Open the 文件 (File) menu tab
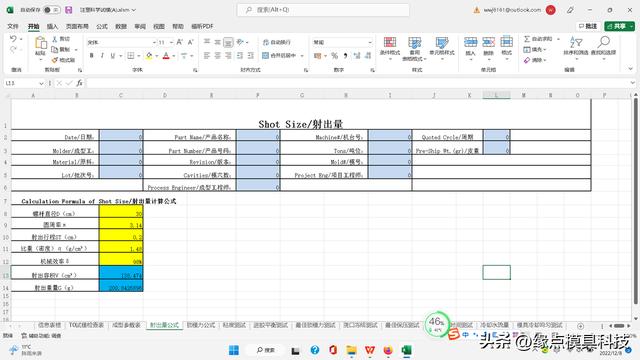 tap(13, 27)
